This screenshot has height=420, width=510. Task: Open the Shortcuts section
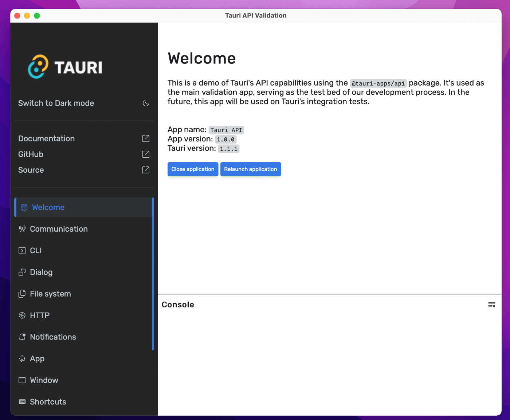click(x=83, y=402)
